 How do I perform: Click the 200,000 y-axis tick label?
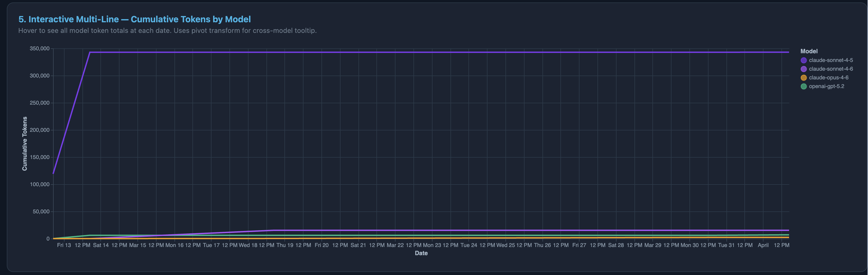39,130
